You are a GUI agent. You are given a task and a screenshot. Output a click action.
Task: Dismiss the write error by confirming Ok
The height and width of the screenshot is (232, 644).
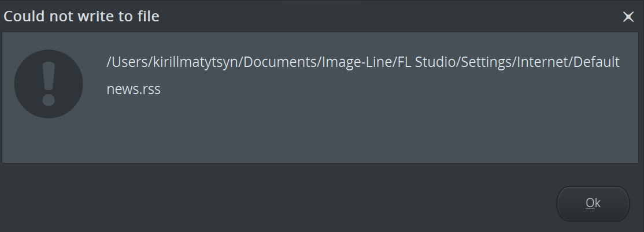[593, 203]
